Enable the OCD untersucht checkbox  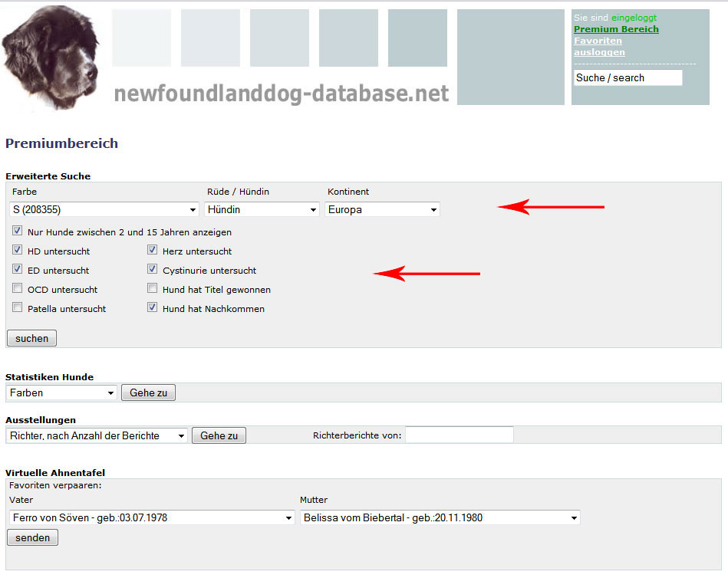(x=18, y=289)
